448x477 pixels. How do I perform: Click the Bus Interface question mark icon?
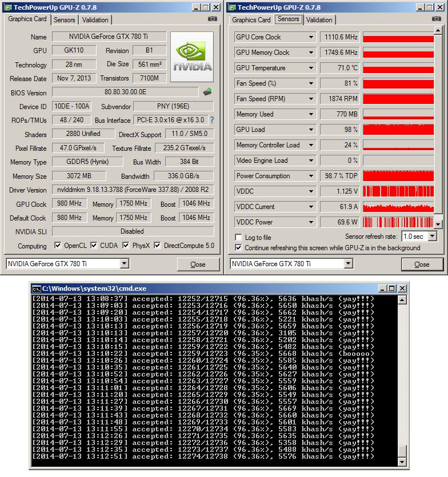[212, 120]
